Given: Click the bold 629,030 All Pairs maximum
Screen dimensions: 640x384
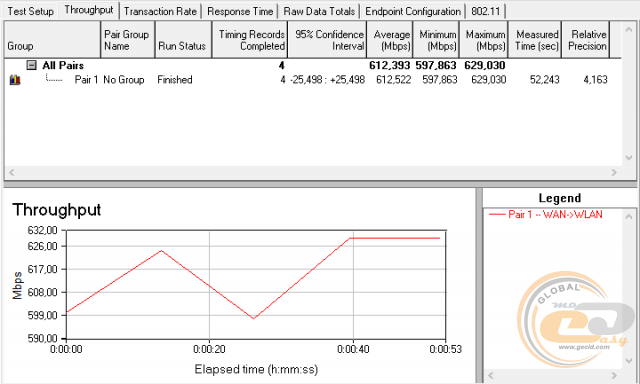Looking at the screenshot, I should point(484,65).
